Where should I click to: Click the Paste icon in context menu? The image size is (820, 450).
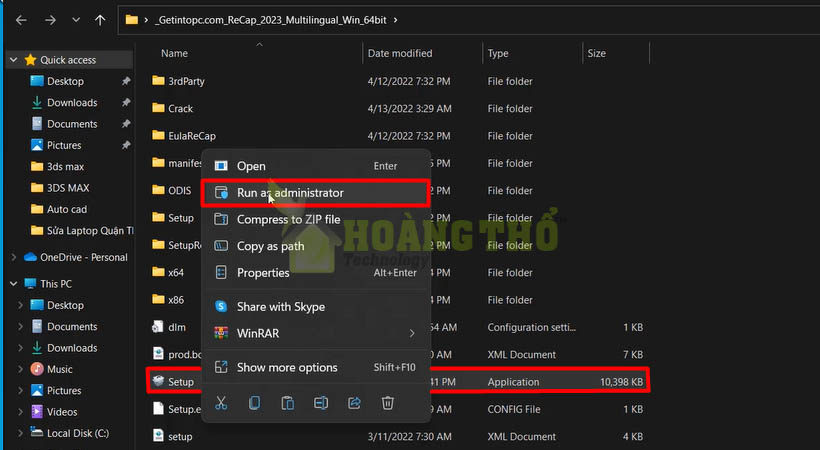(288, 403)
